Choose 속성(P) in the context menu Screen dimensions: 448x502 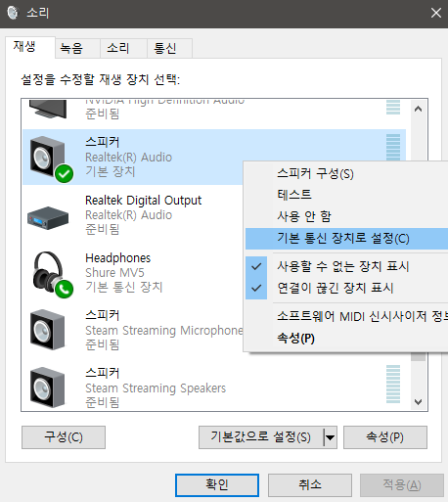point(346,339)
